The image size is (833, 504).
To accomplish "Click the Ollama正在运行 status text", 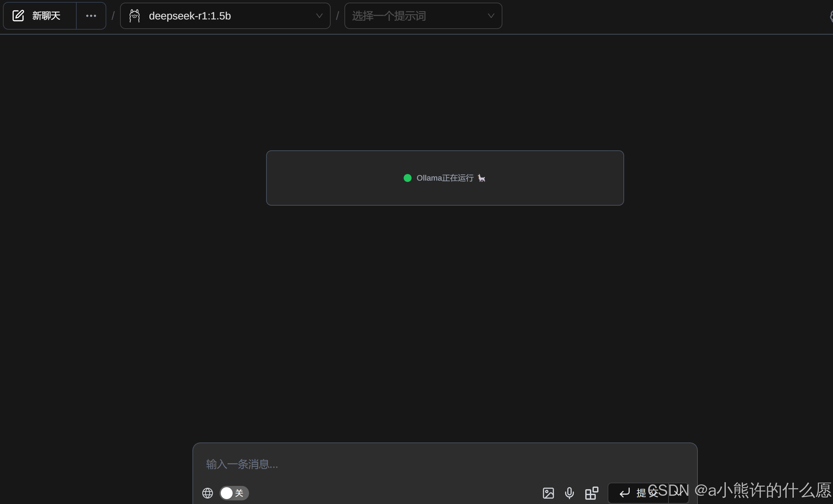I will pyautogui.click(x=444, y=178).
